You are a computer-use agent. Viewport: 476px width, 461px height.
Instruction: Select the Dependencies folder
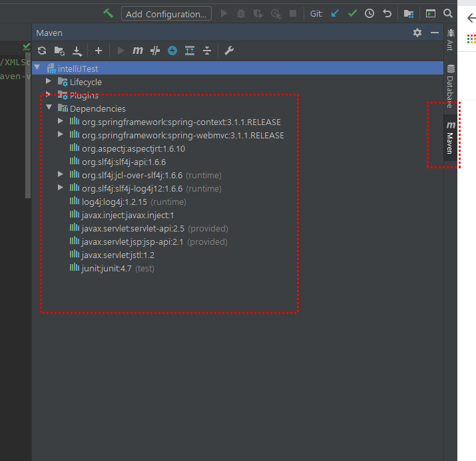(97, 109)
